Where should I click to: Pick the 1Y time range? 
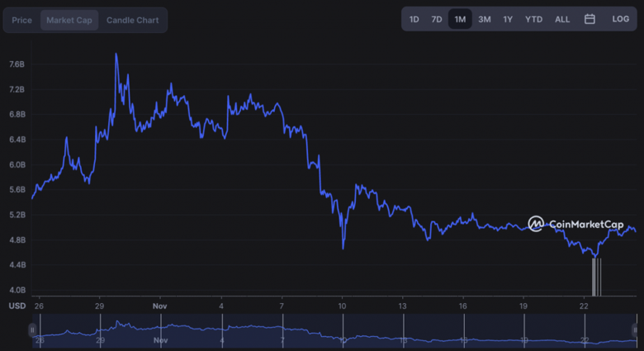coord(508,19)
